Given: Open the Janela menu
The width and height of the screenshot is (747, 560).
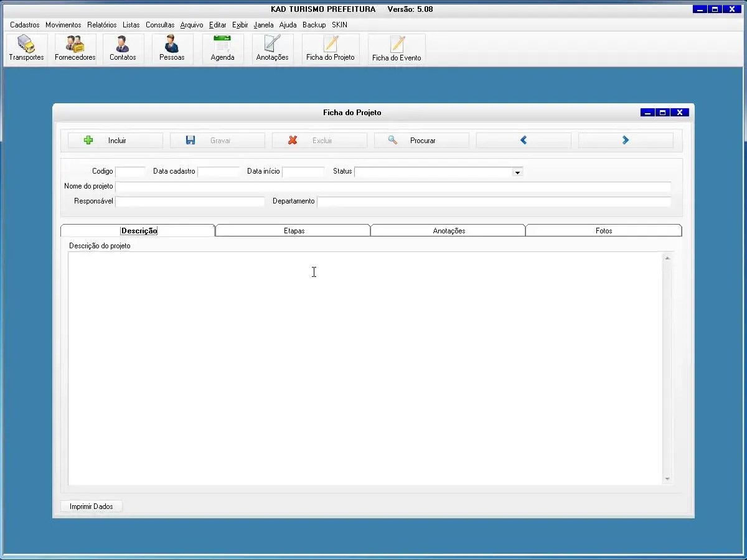Looking at the screenshot, I should point(264,25).
